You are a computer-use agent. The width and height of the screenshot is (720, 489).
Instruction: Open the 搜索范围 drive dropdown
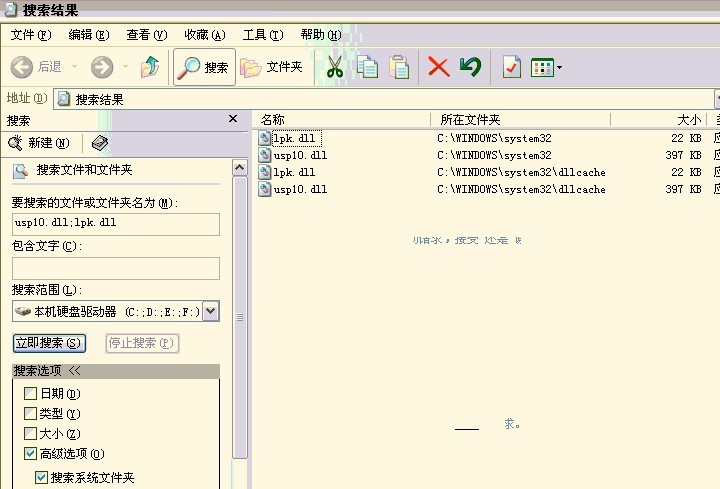[x=211, y=311]
